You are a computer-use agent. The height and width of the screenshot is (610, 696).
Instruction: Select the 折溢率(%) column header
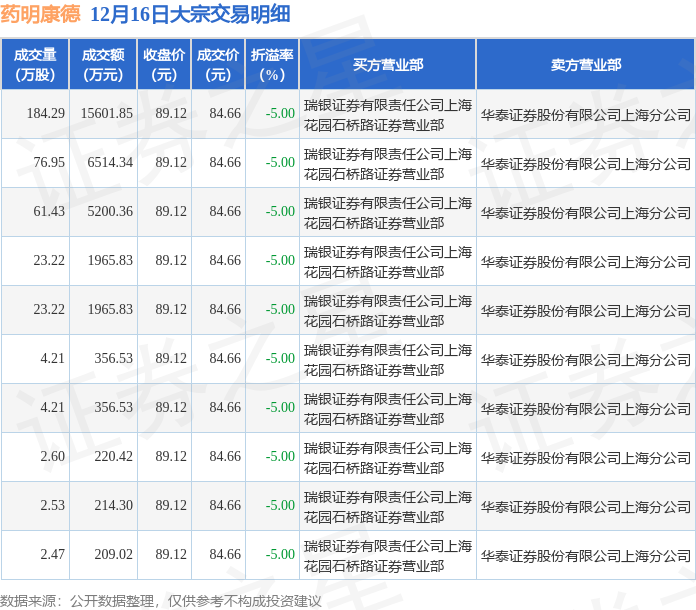[272, 64]
